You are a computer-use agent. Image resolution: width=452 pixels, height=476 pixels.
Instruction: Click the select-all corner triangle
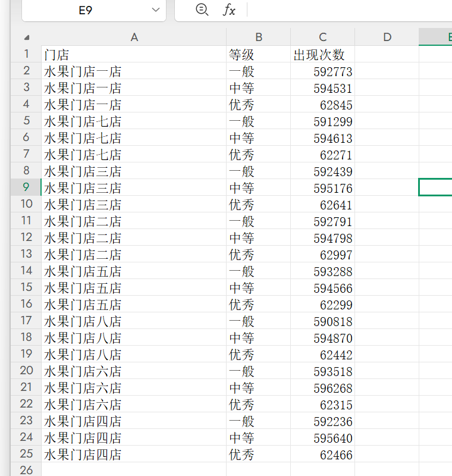26,37
